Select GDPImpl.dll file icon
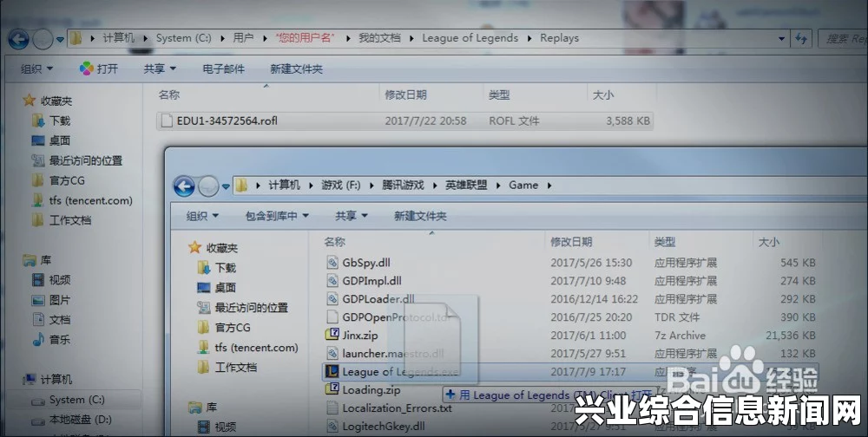This screenshot has height=437, width=868. [332, 281]
